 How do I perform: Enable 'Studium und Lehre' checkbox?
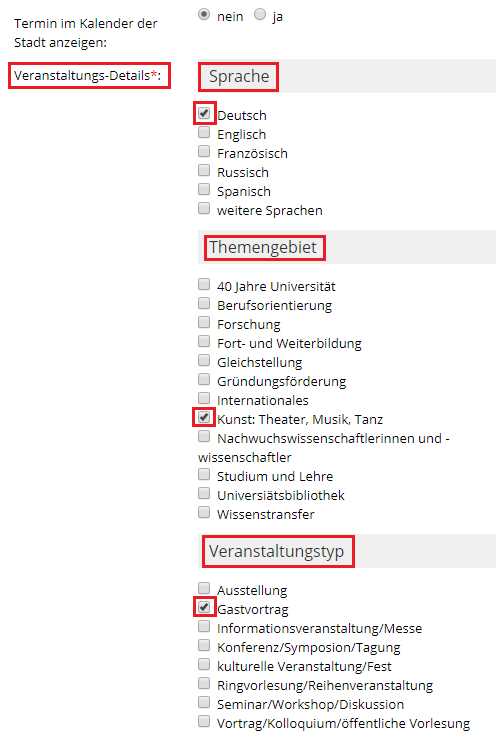[x=204, y=474]
